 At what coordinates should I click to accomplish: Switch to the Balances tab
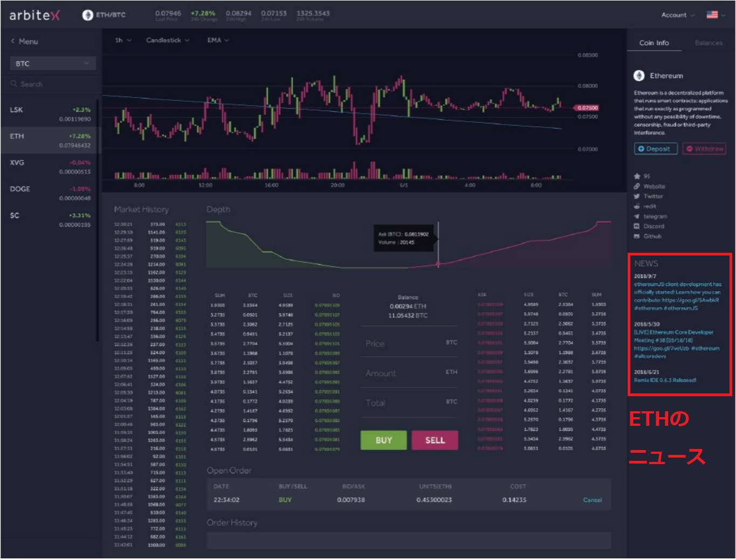(x=709, y=43)
